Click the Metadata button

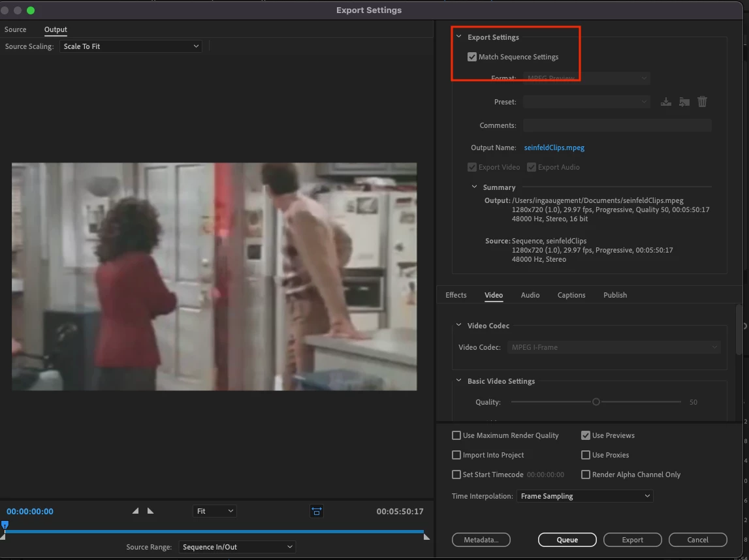tap(481, 540)
